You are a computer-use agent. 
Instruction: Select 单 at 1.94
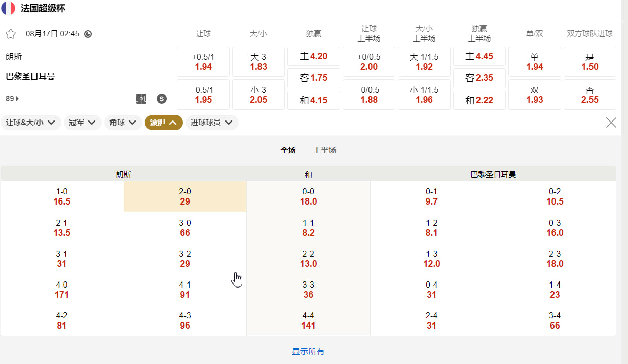click(x=535, y=62)
